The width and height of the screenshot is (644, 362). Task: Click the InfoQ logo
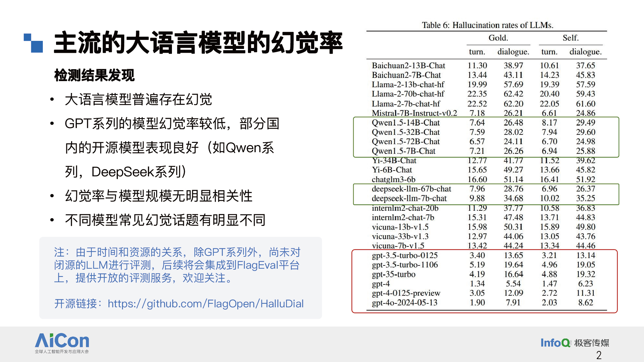tap(555, 343)
